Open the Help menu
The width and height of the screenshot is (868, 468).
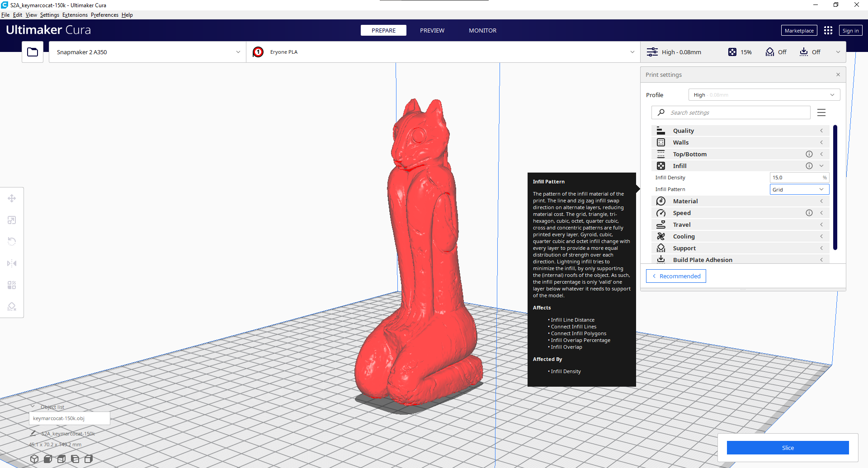[x=127, y=15]
